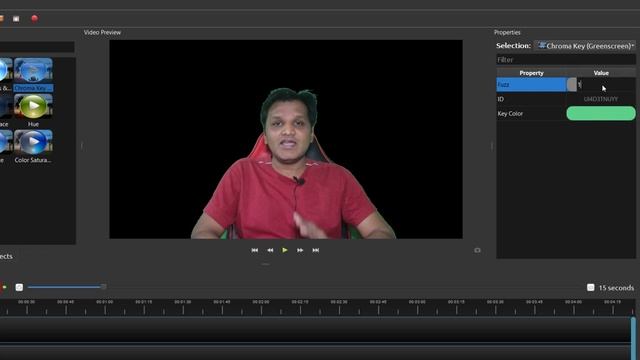Click the fast forward playback button

pos(300,250)
